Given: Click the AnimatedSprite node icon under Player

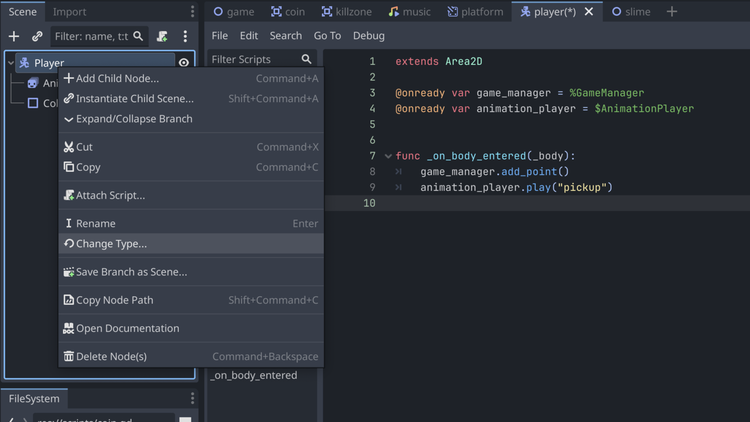Looking at the screenshot, I should pos(33,83).
